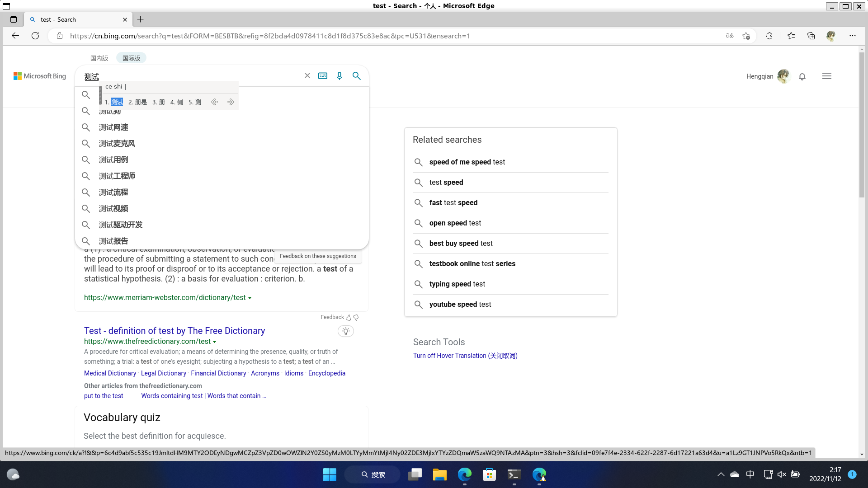Open the on-screen keyboard icon in the search bar

click(x=323, y=75)
